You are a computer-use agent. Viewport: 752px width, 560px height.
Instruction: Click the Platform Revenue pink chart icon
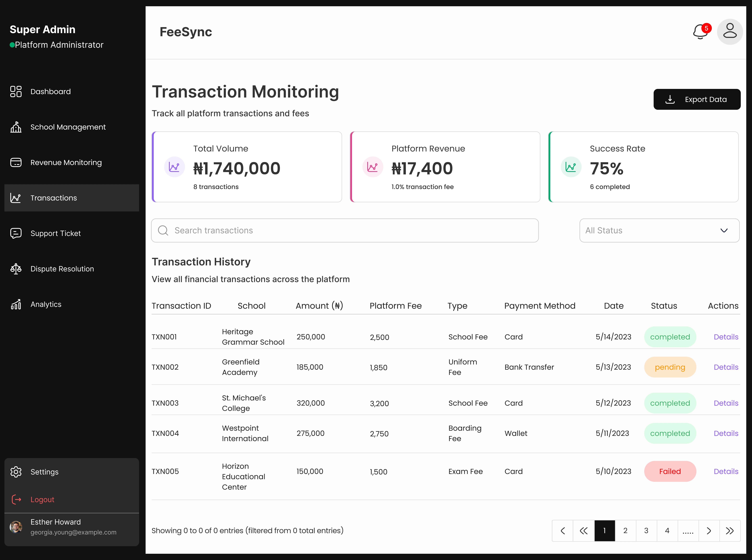[x=373, y=167]
